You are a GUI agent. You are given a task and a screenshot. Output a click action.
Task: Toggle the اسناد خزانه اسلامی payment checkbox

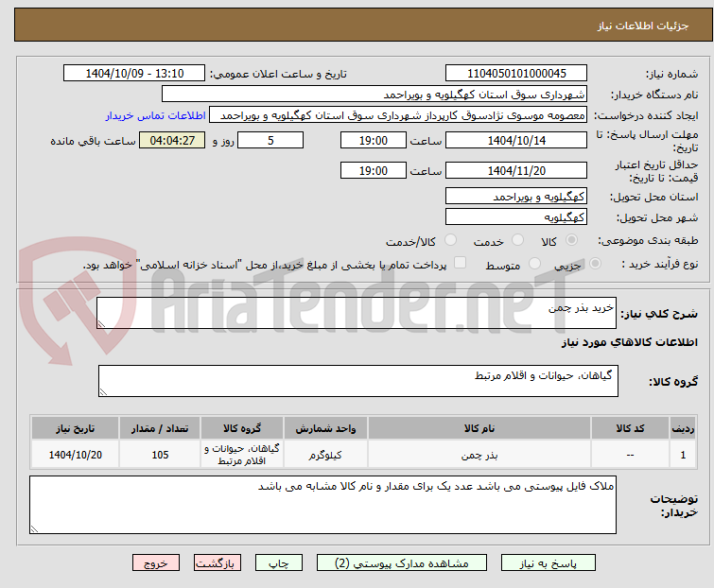[x=461, y=263]
